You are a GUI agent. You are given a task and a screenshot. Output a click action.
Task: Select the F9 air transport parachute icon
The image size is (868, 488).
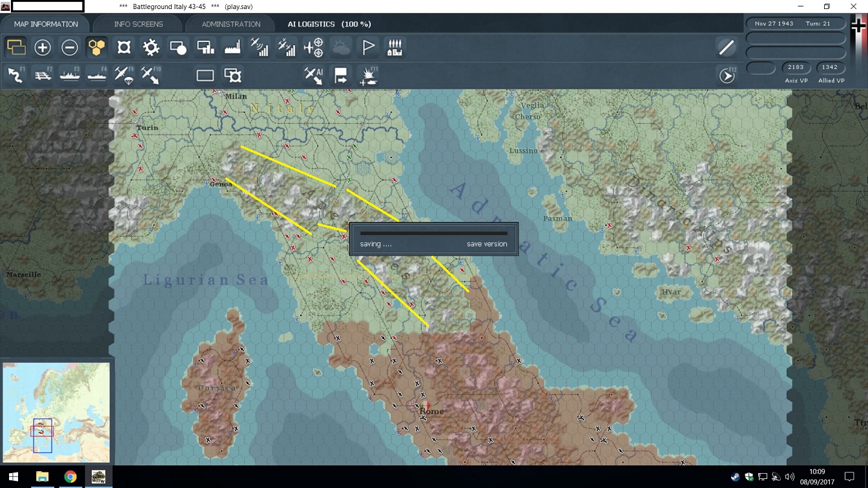(x=124, y=76)
